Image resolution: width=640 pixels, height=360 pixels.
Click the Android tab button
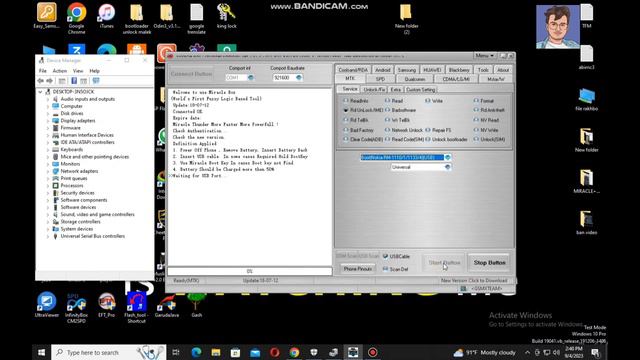pyautogui.click(x=382, y=70)
